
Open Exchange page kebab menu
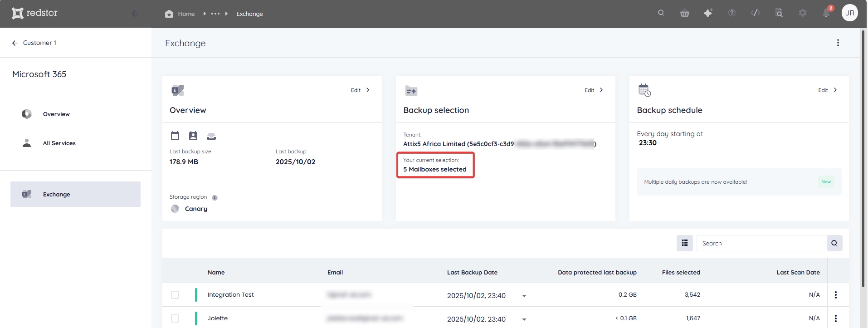point(838,43)
